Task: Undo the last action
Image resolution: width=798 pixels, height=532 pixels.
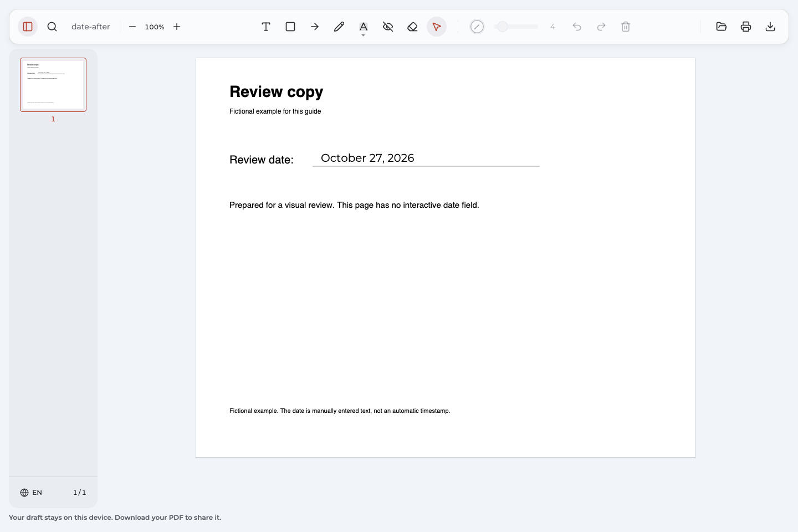Action: pyautogui.click(x=577, y=27)
